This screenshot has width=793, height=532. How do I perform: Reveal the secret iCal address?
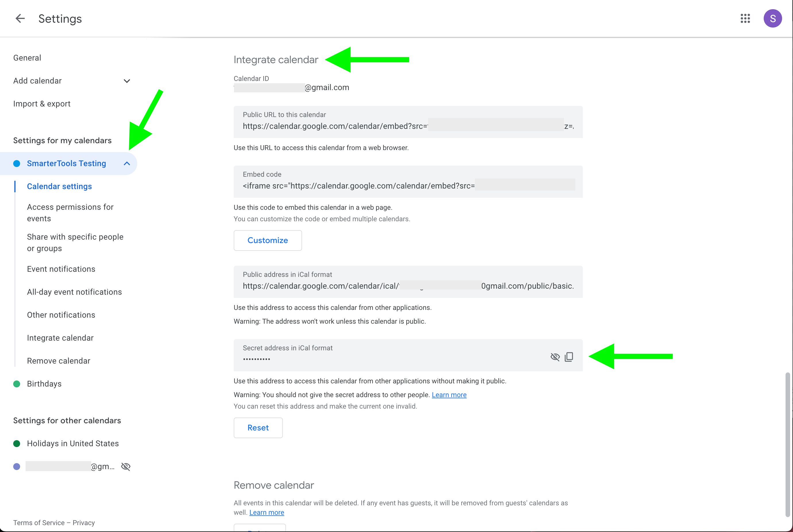click(x=555, y=357)
